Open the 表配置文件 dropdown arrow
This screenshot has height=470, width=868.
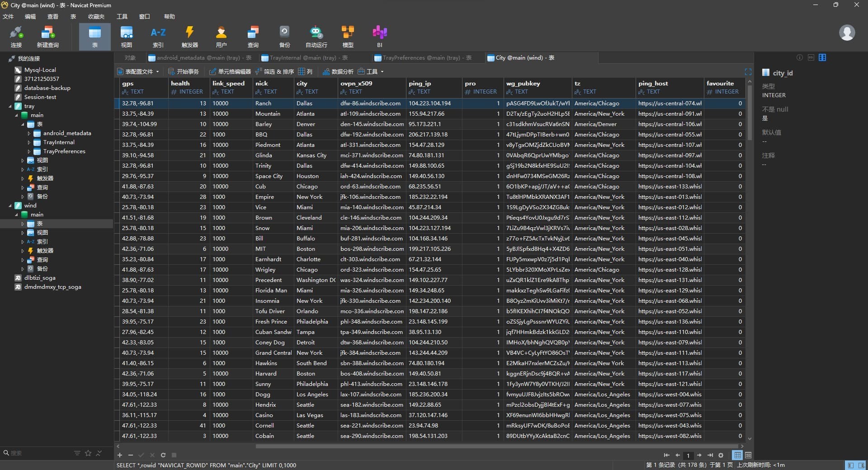(x=157, y=72)
